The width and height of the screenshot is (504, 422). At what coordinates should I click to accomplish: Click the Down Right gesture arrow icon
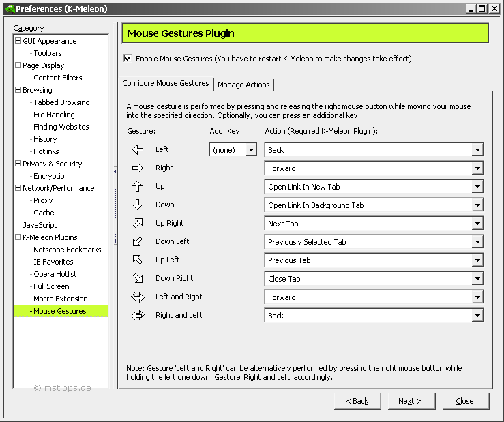point(138,278)
